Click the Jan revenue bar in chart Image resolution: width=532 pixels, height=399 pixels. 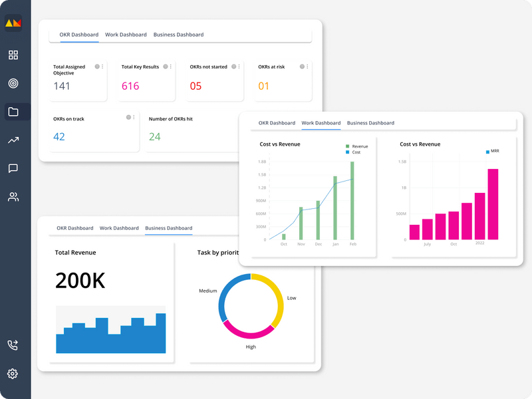335,207
